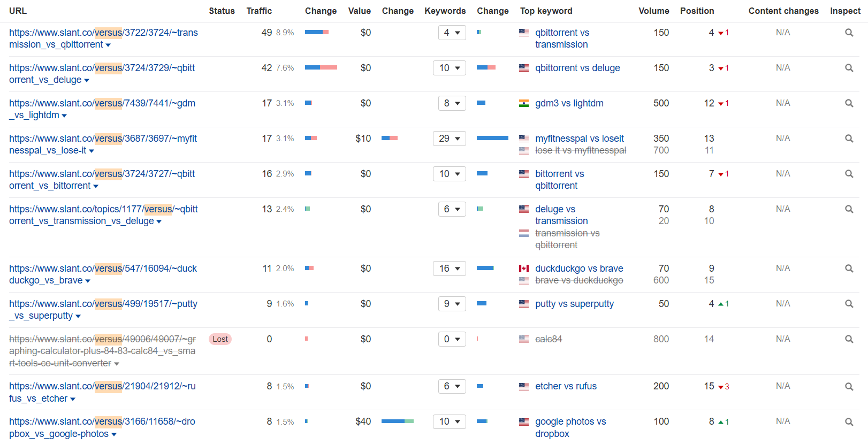Screen dimensions: 868x445
Task: Inspect the gdm_vs_lightdm row with magnifier
Action: coord(849,103)
